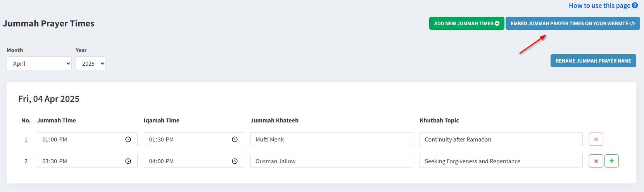Viewport: 644px width, 192px height.
Task: Edit the Mufti Menk khateeb field
Action: click(332, 139)
